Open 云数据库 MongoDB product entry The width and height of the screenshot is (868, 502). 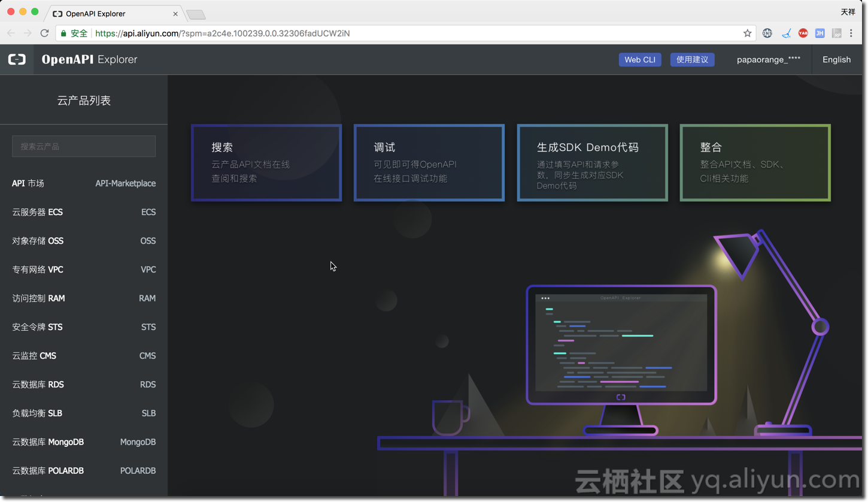click(x=84, y=442)
